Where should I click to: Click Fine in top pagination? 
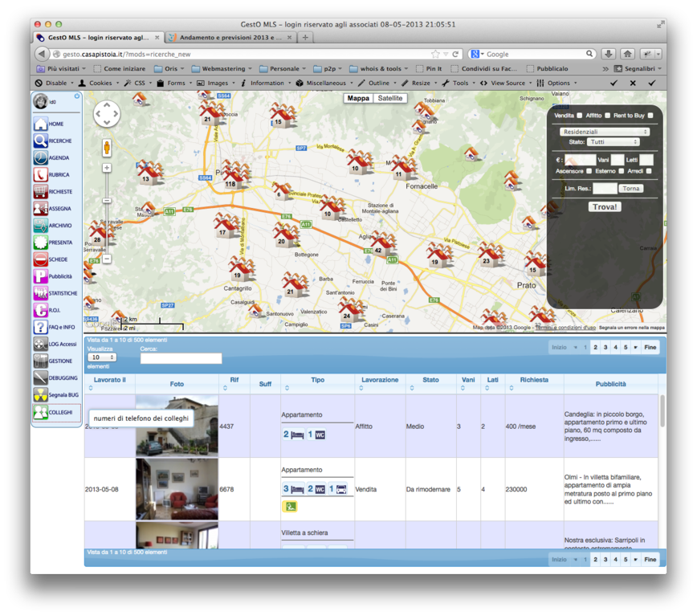pyautogui.click(x=650, y=347)
